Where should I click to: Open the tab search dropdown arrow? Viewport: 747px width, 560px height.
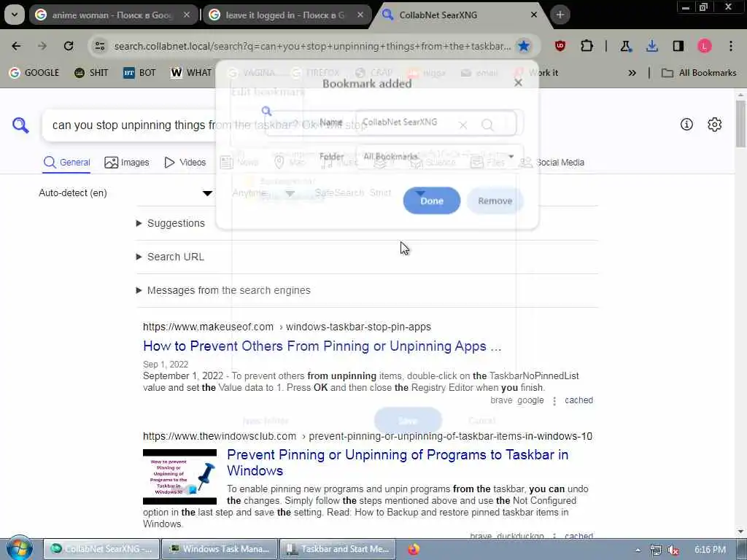[15, 15]
